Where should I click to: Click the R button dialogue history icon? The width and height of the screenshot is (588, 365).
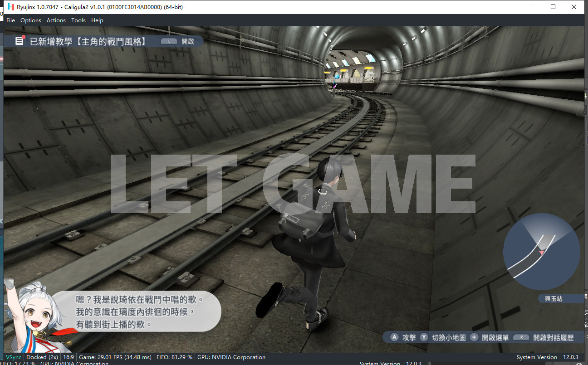(522, 337)
